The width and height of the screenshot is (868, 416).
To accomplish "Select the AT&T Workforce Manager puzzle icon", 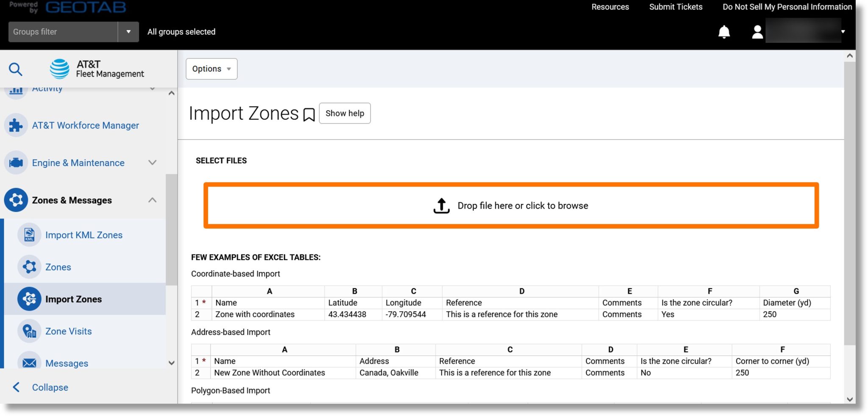I will [x=16, y=125].
